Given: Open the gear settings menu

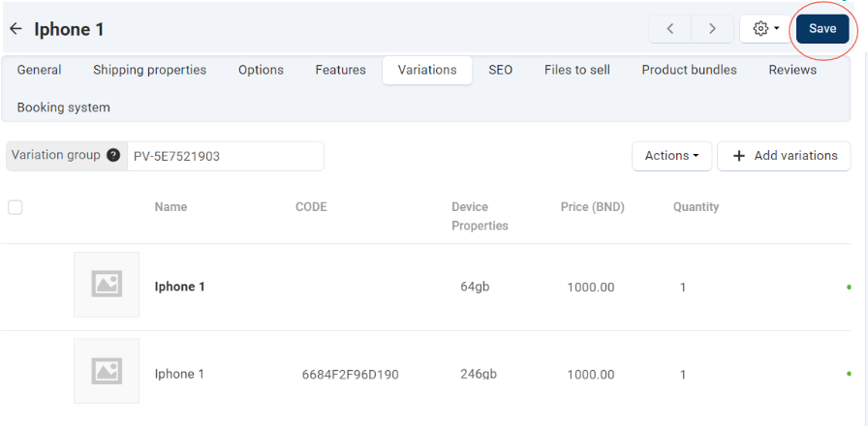Looking at the screenshot, I should point(765,29).
